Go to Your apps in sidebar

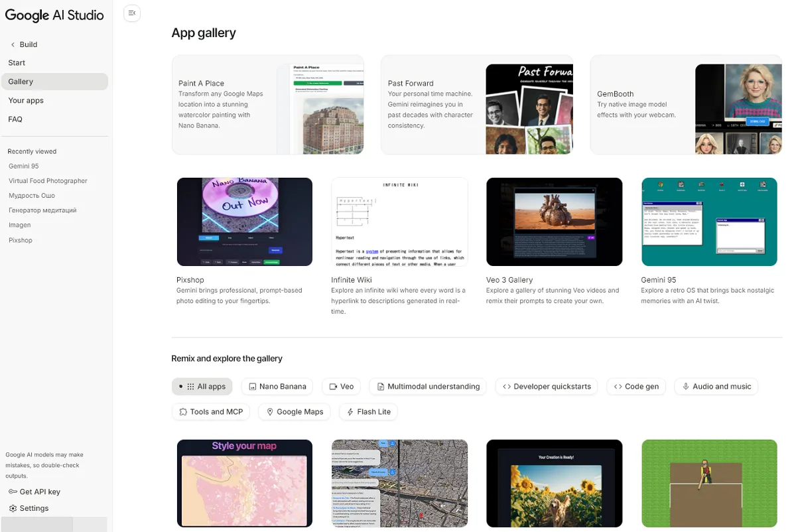click(26, 101)
